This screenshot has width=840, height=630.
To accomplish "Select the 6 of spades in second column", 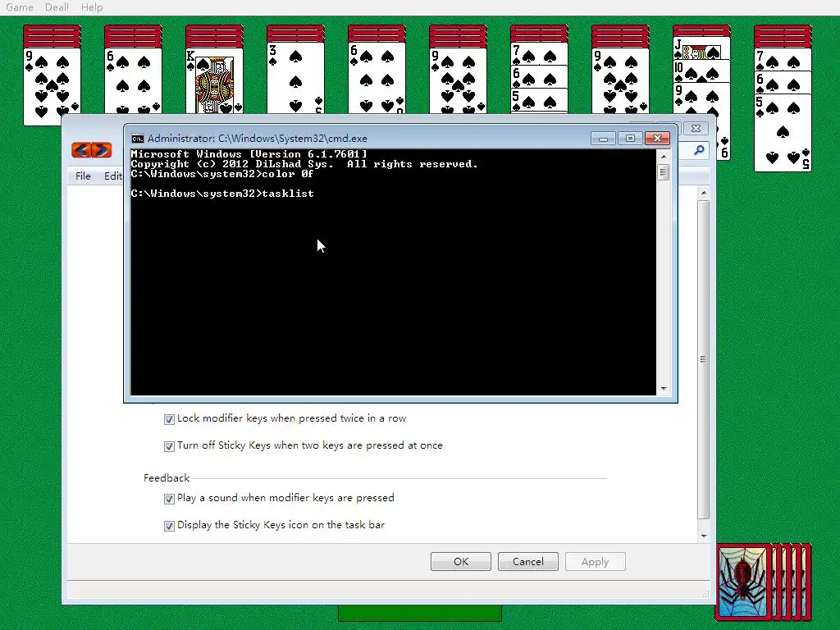I will [134, 81].
